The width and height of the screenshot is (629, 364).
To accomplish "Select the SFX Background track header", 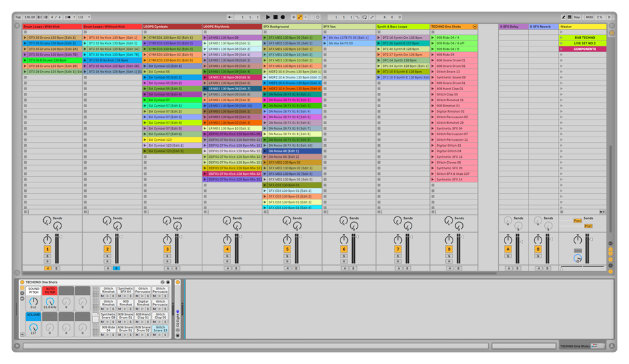I will pyautogui.click(x=292, y=27).
